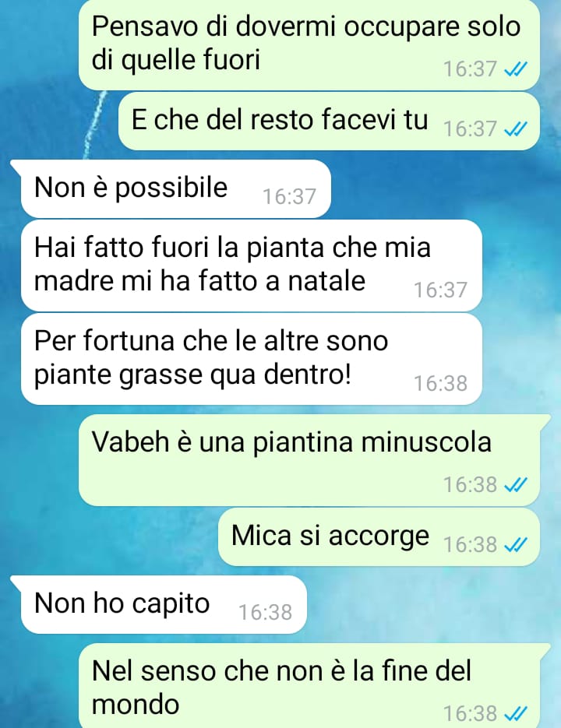Image resolution: width=561 pixels, height=728 pixels.
Task: Tap the 'E che del resto facevi tu' bubble
Action: [329, 121]
